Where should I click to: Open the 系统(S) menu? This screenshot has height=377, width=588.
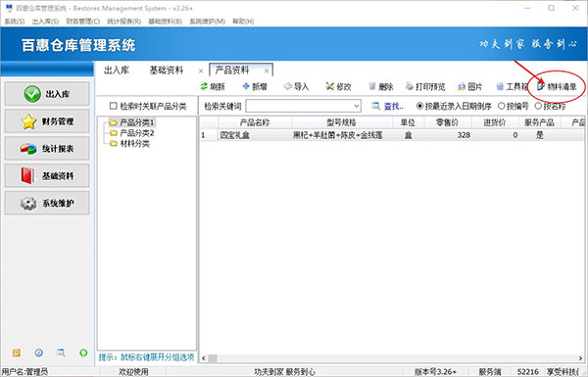pos(15,22)
